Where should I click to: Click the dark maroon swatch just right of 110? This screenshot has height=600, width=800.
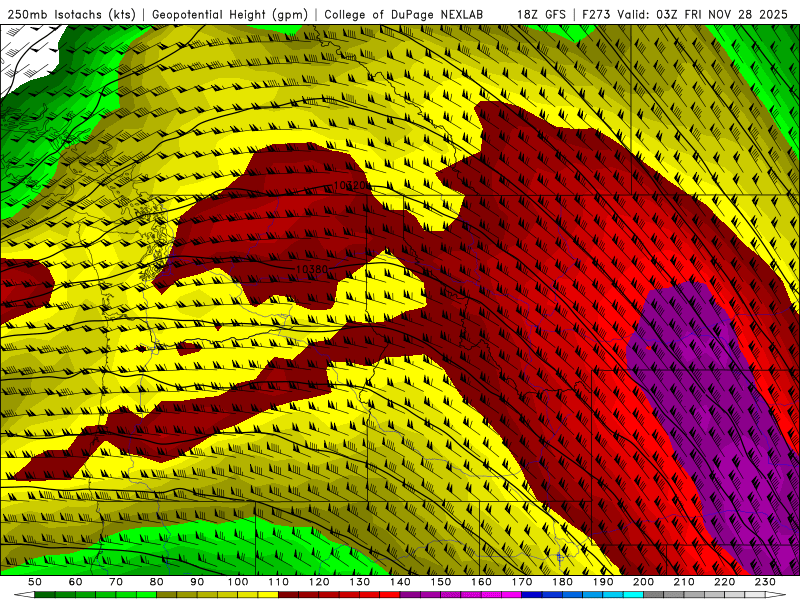(x=288, y=595)
